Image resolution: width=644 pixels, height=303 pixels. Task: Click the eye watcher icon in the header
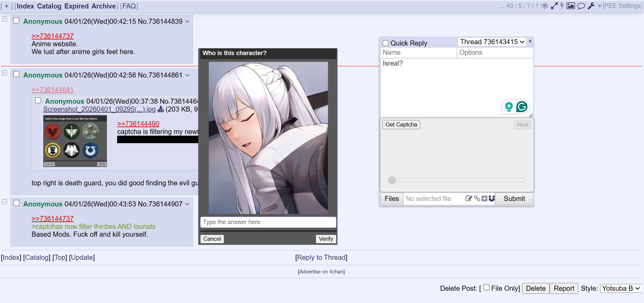545,6
